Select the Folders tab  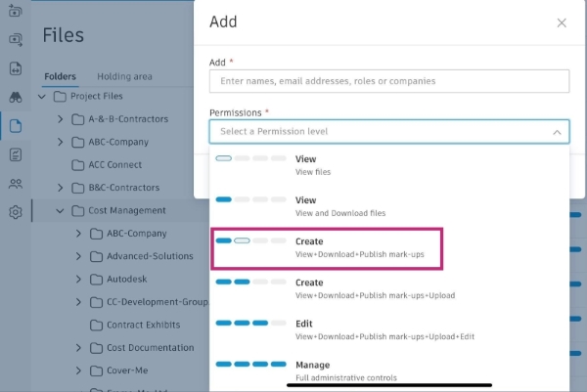tap(60, 76)
